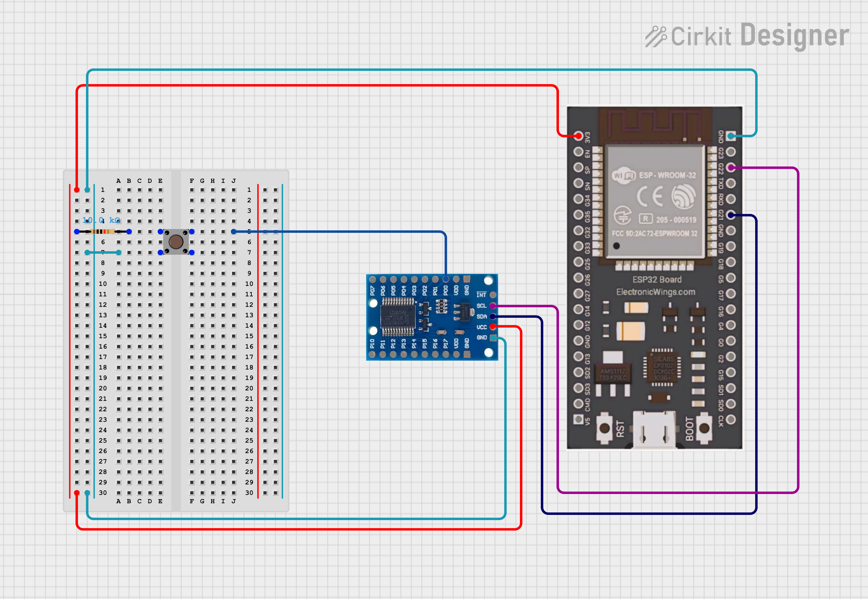Click the PCF8574 module VCC pin
The image size is (868, 599).
point(493,327)
